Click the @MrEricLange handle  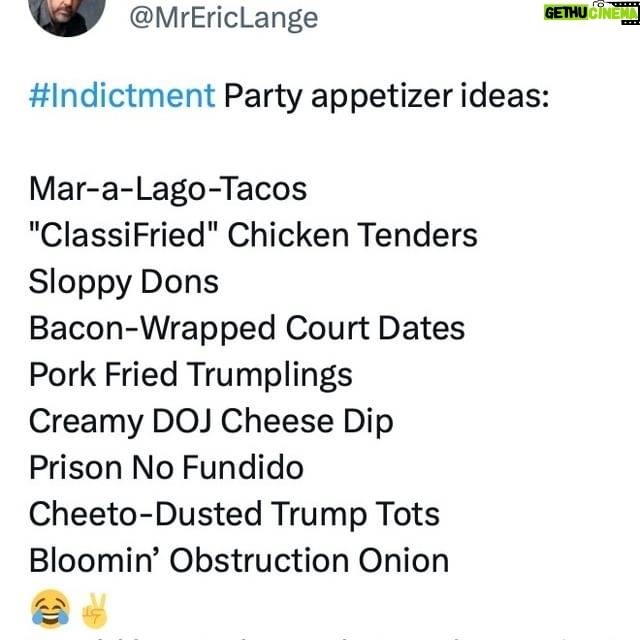coord(224,18)
